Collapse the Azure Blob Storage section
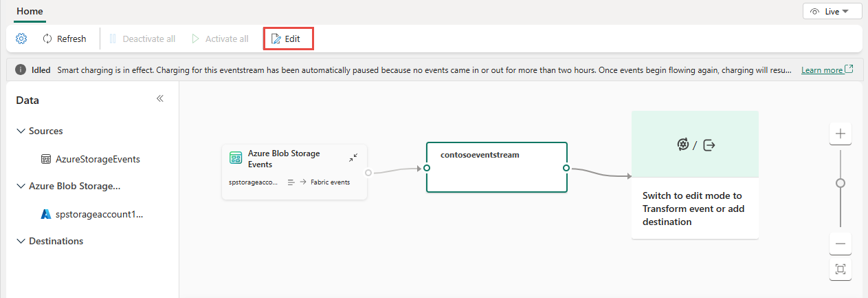 click(20, 186)
